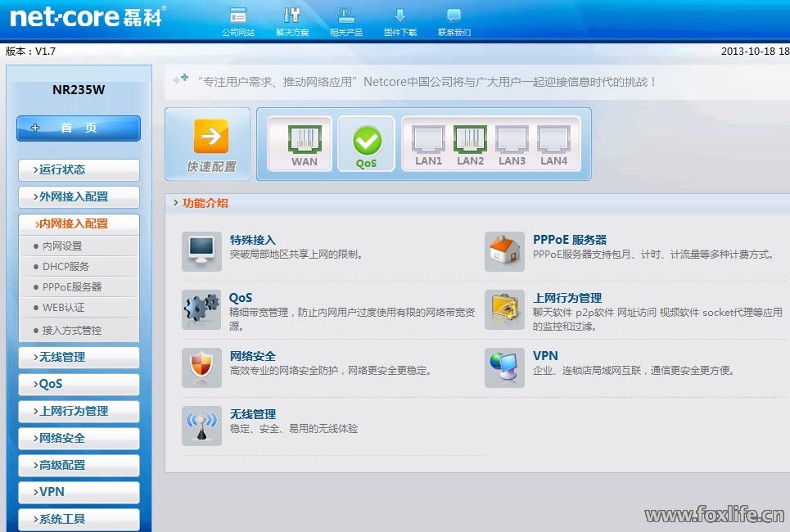
Task: Expand the 运行状态 sidebar section
Action: (79, 169)
